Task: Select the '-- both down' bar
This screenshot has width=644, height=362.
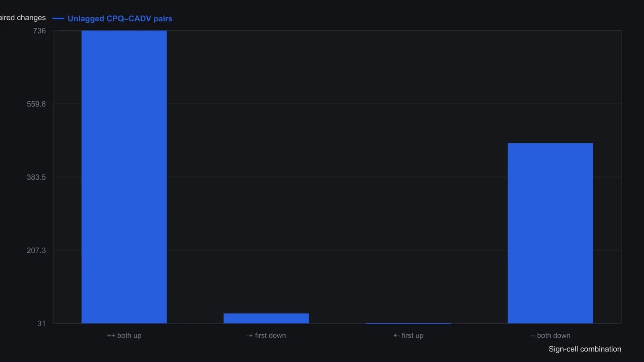Action: pos(550,233)
